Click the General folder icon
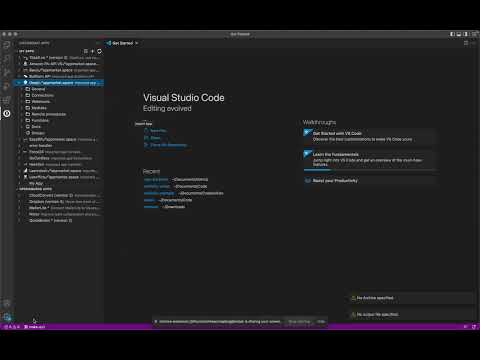 click(x=28, y=89)
